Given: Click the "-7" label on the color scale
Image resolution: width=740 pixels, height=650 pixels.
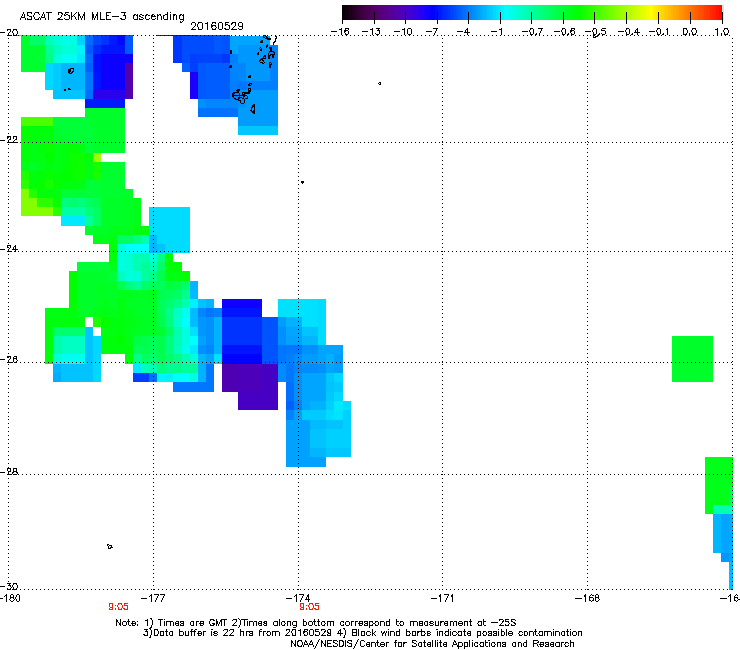Looking at the screenshot, I should [x=432, y=32].
